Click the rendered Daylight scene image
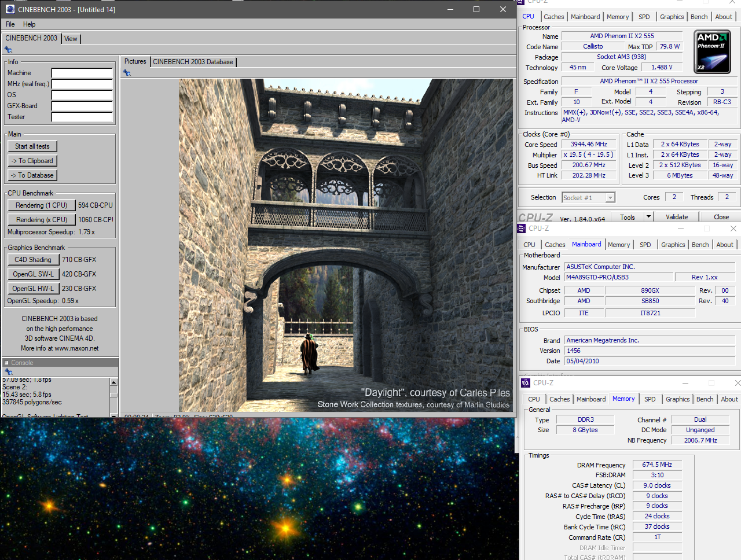741x560 pixels. pyautogui.click(x=346, y=245)
